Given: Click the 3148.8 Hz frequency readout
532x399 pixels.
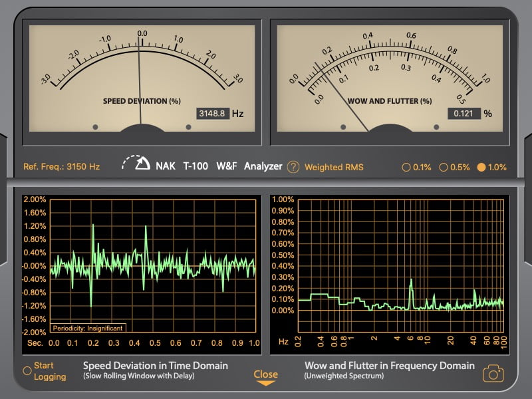Looking at the screenshot, I should coord(213,114).
